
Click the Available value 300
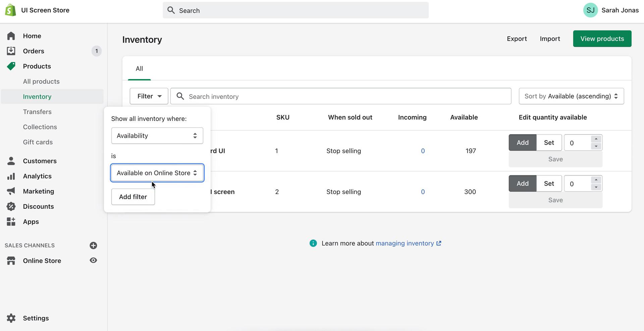[470, 192]
